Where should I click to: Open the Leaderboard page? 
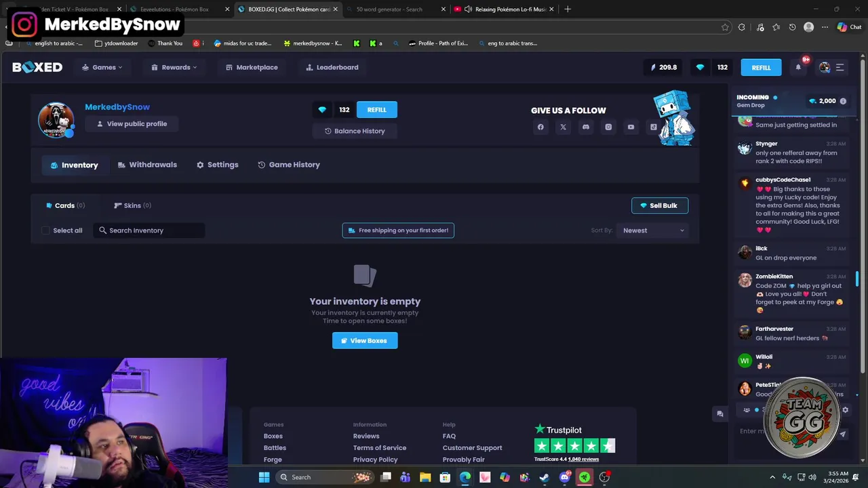pos(332,67)
